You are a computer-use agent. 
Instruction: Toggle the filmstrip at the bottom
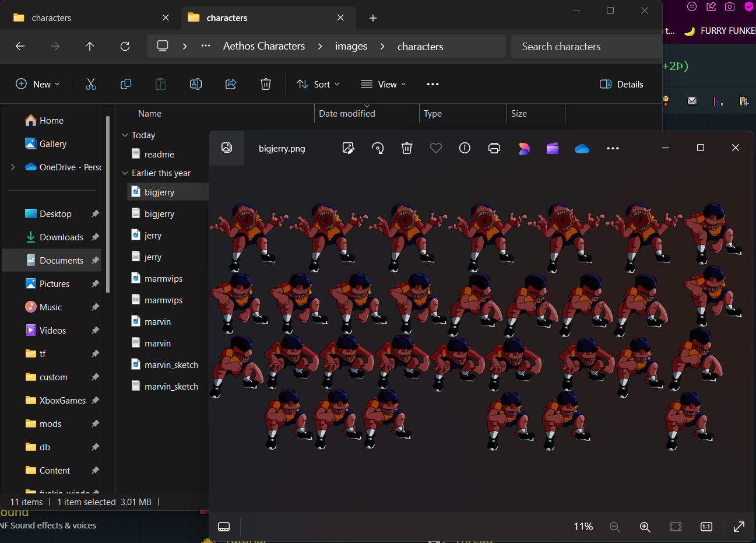point(224,527)
